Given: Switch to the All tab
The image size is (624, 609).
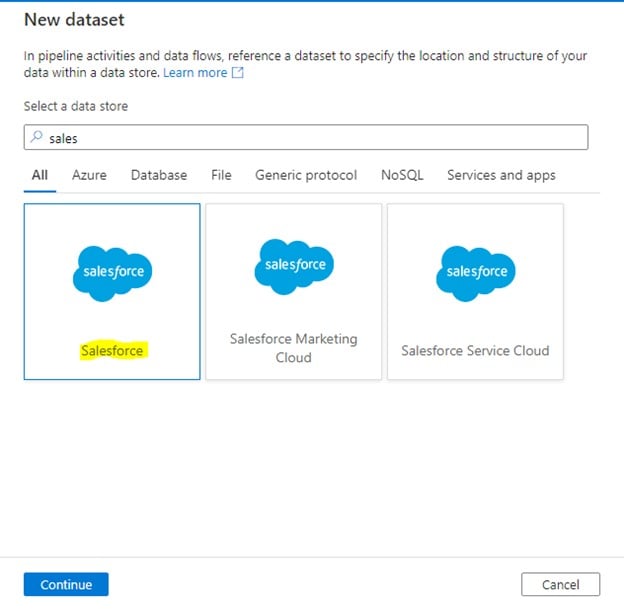Looking at the screenshot, I should (40, 175).
